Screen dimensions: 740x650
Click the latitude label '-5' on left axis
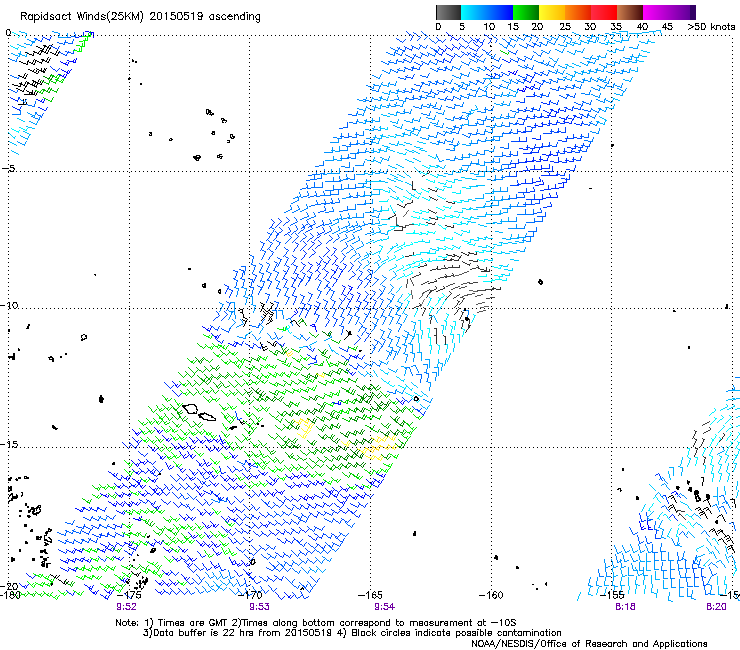(9, 169)
